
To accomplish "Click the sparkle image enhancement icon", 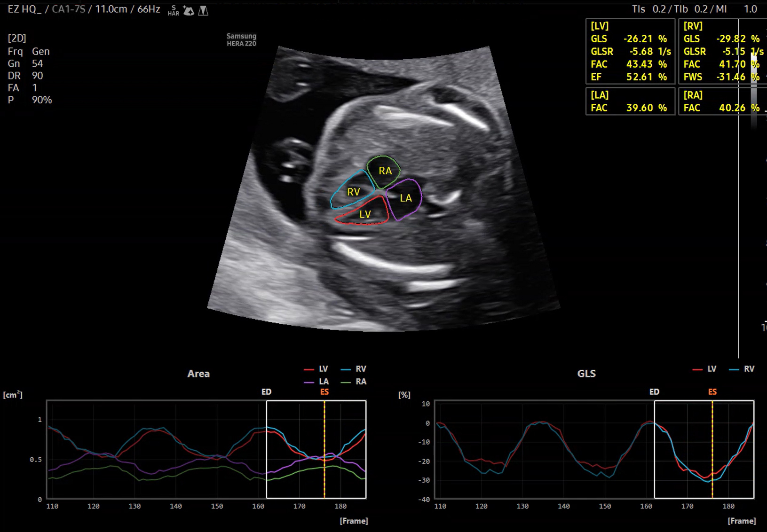I will pos(189,11).
